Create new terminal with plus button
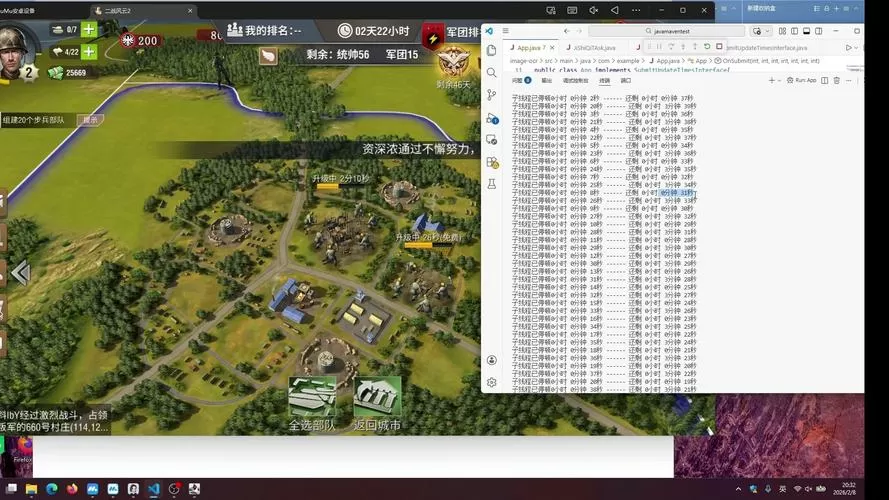The height and width of the screenshot is (500, 889). (x=771, y=80)
